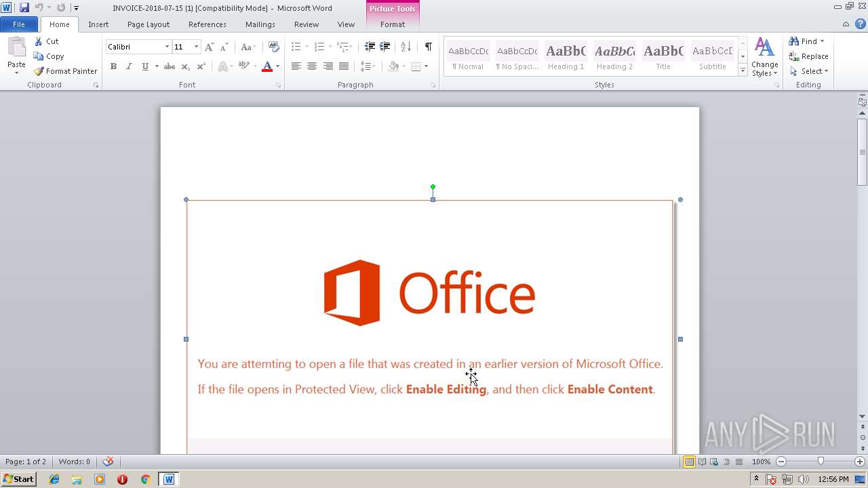Apply the Title style

tap(663, 56)
